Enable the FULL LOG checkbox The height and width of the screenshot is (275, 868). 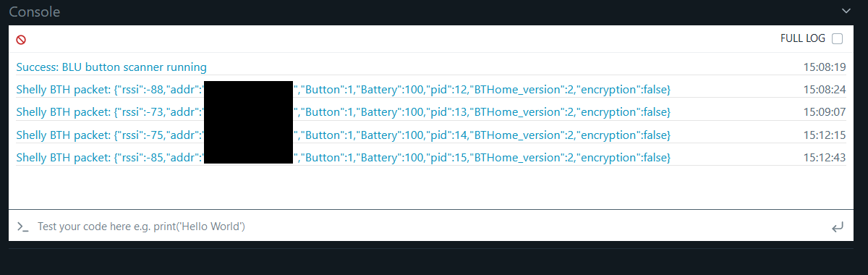(838, 38)
